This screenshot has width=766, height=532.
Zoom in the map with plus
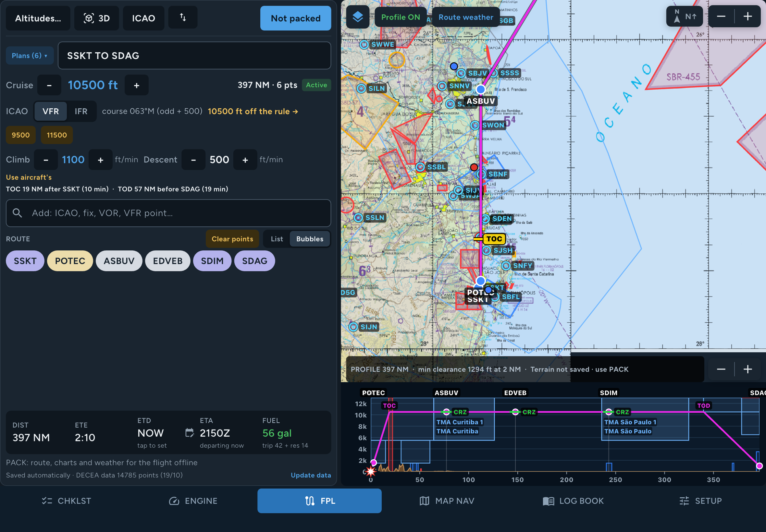click(x=747, y=16)
